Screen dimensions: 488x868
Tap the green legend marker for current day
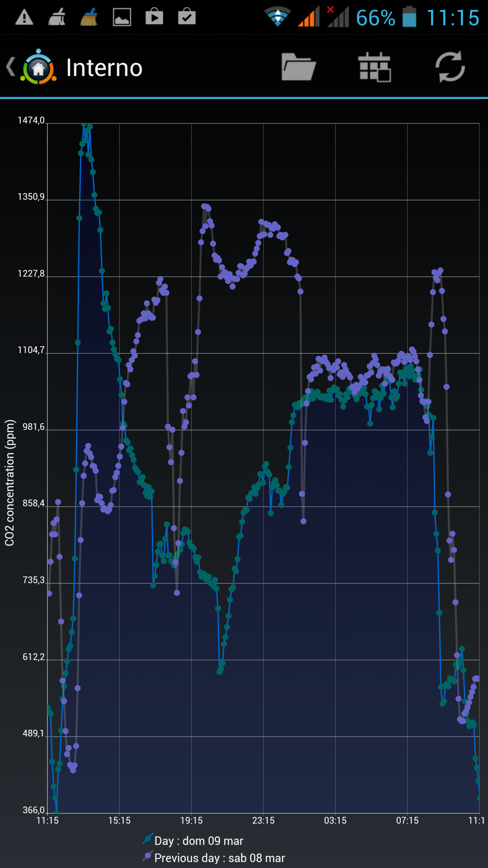[x=147, y=840]
